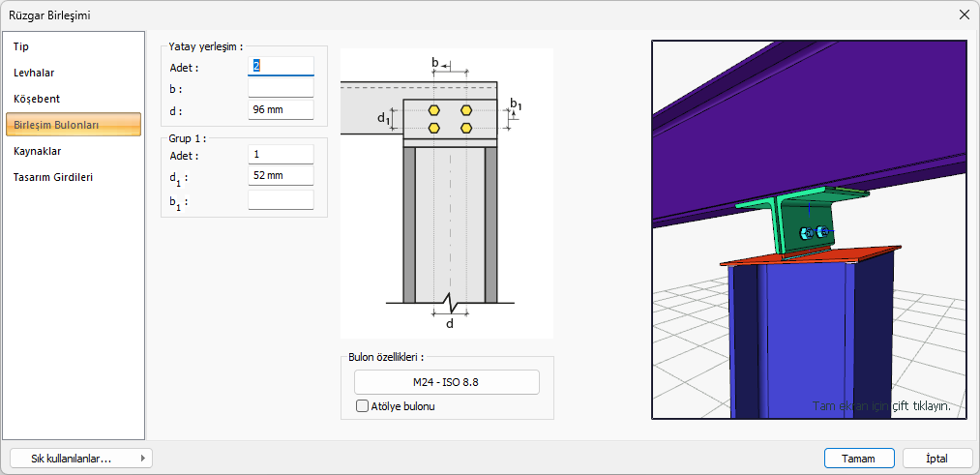The width and height of the screenshot is (980, 475).
Task: Click the empty b1 field in Grup 1
Action: (x=281, y=200)
